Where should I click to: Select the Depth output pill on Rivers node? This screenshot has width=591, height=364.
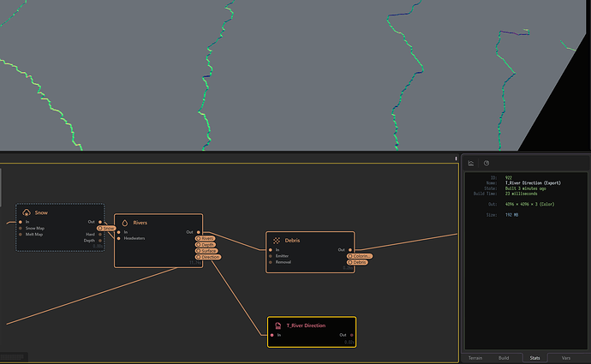click(x=206, y=245)
